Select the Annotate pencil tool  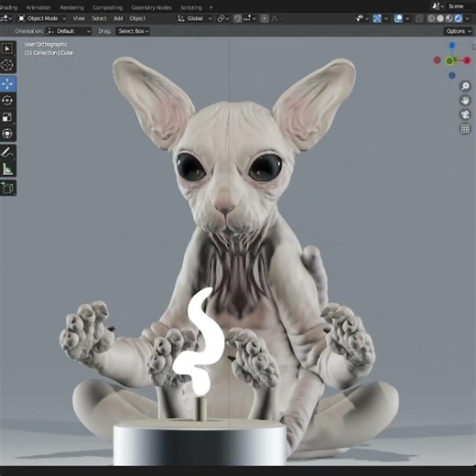click(x=7, y=152)
